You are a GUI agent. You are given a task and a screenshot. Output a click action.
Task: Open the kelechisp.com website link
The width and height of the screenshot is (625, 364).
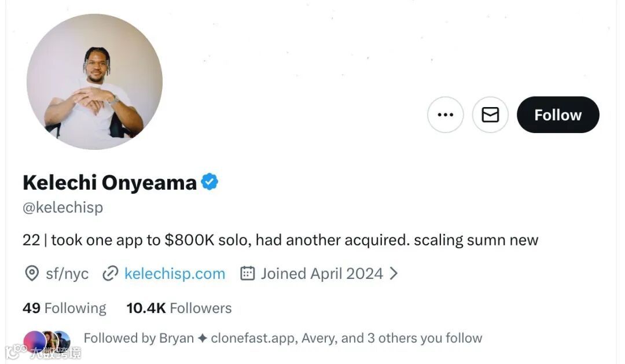click(175, 273)
